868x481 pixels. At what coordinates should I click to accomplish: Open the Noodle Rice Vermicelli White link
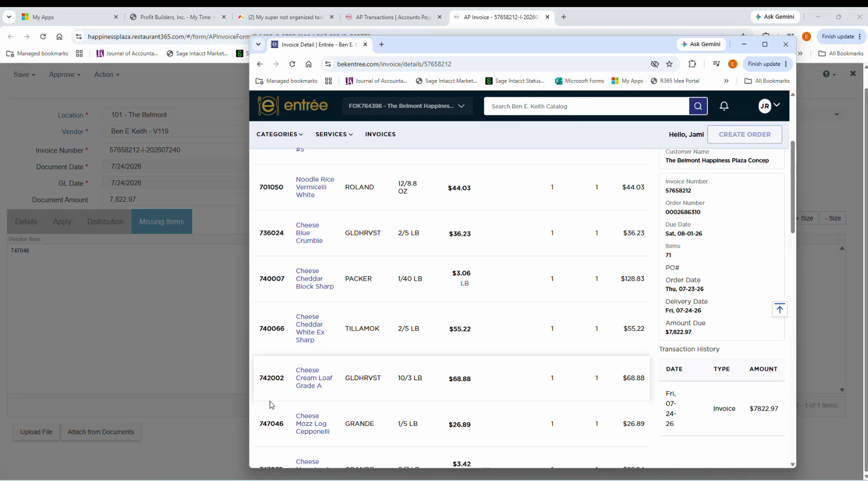(315, 187)
